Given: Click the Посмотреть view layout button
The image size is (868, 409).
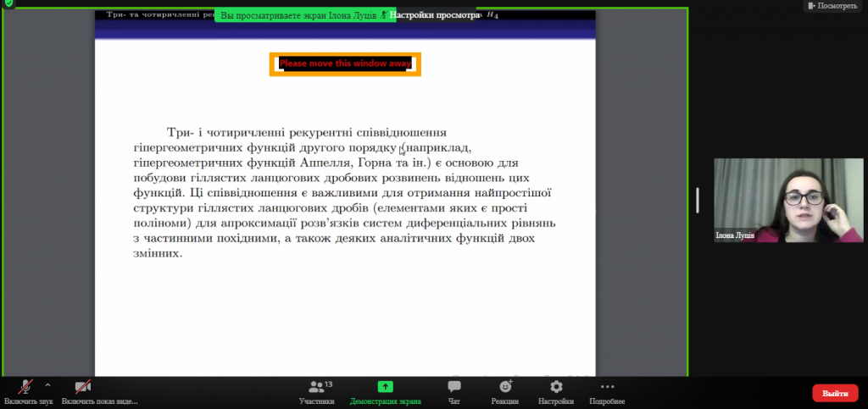Looking at the screenshot, I should (835, 6).
